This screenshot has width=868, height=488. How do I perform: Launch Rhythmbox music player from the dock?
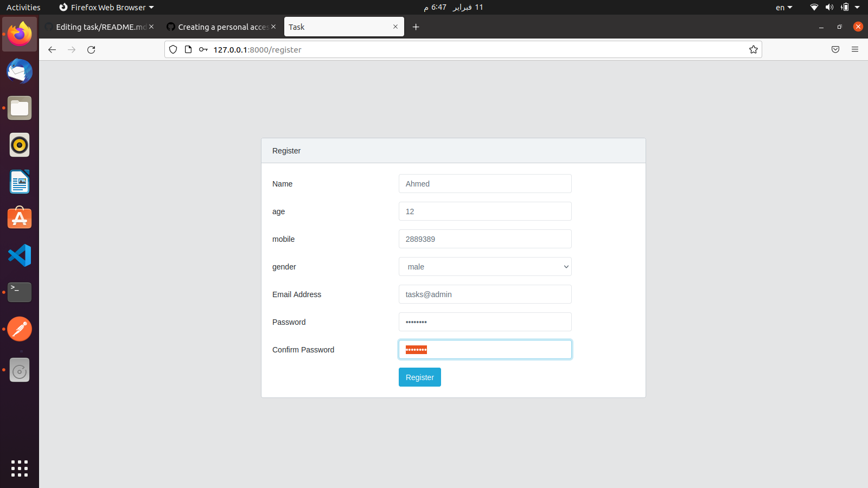point(20,145)
